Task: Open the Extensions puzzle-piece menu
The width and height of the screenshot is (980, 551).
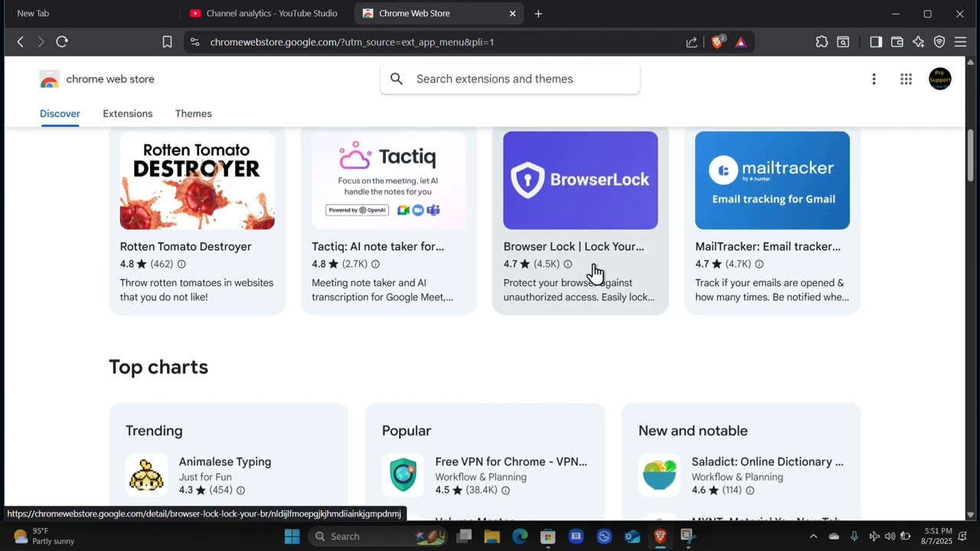Action: coord(822,42)
